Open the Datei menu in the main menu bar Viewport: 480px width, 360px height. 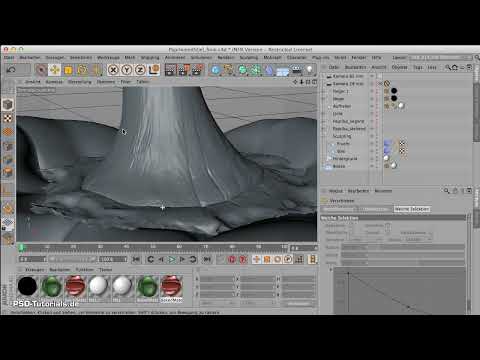click(x=9, y=58)
